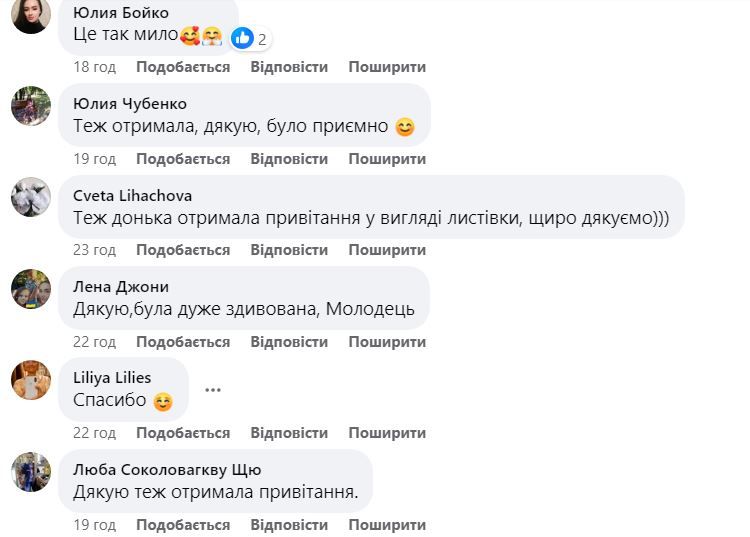Click the Юлия Чубенко name link
Screen dimensions: 750x537
tap(130, 104)
